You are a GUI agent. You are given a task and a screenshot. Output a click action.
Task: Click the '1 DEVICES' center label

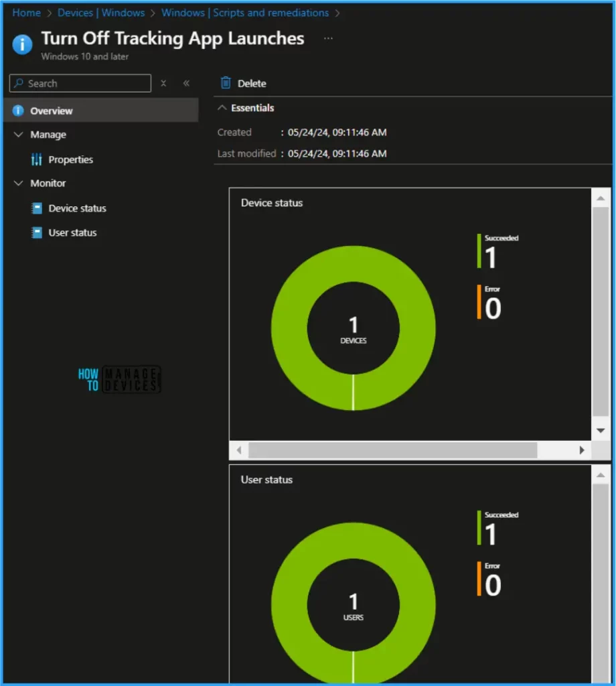coord(354,330)
